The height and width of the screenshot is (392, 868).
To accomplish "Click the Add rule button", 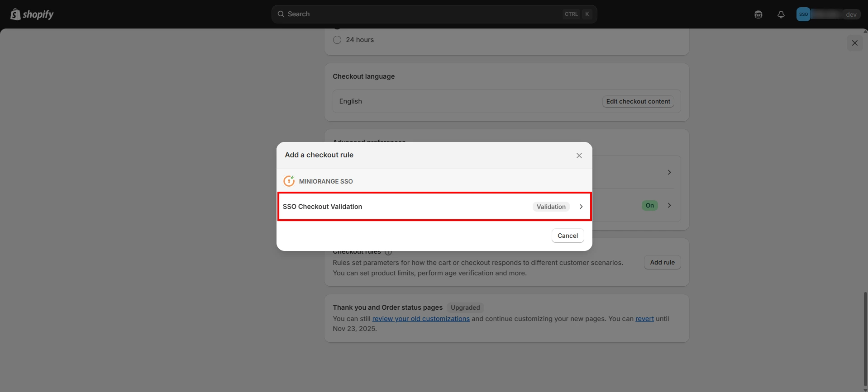I will click(663, 262).
